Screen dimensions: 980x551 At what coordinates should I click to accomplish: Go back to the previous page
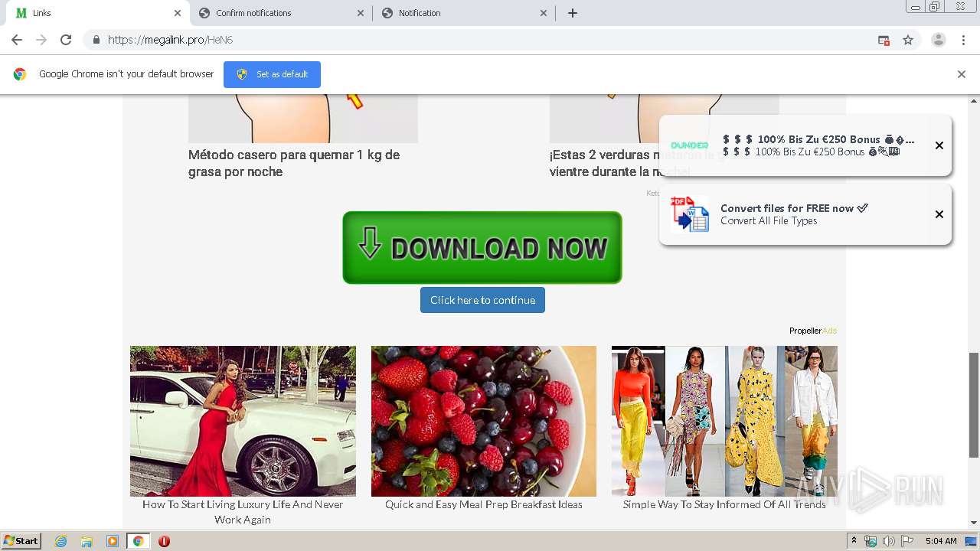17,40
